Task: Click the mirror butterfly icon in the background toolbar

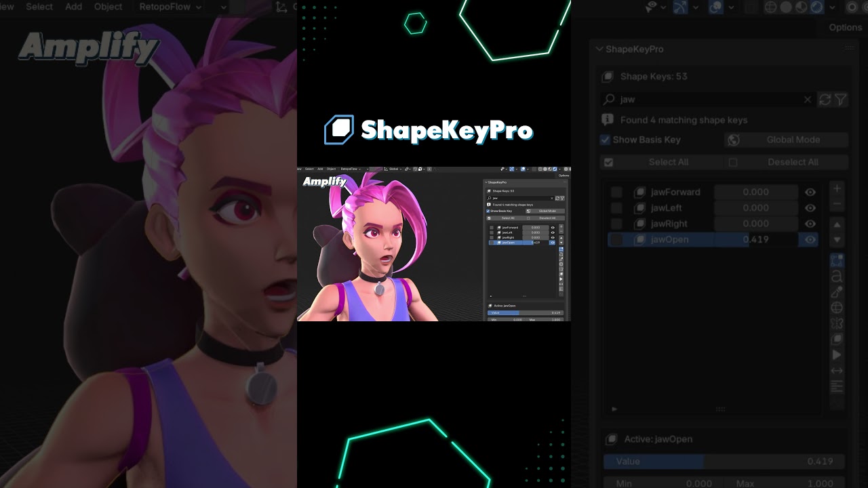Action: pyautogui.click(x=837, y=323)
